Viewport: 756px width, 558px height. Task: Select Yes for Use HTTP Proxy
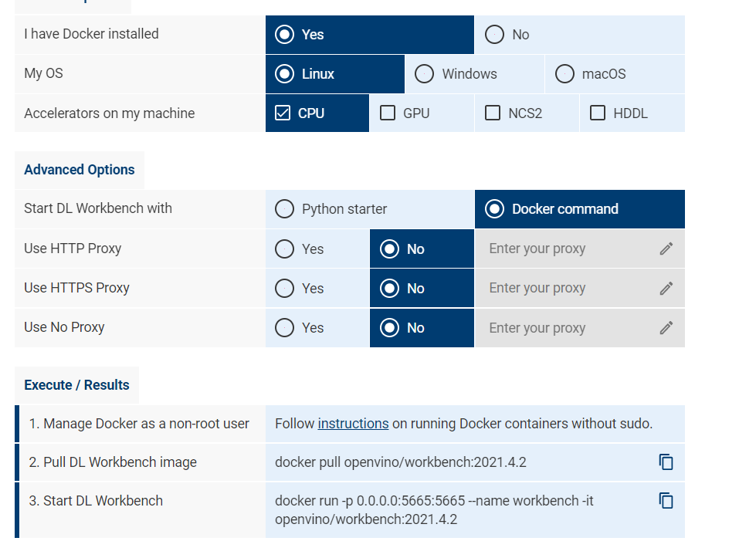[x=284, y=249]
